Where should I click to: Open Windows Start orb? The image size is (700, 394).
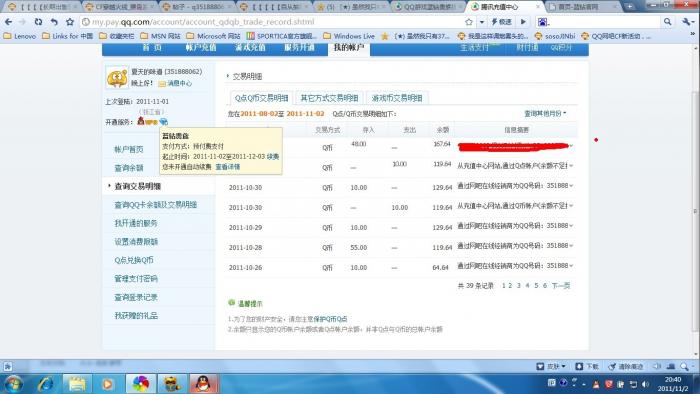pyautogui.click(x=12, y=384)
